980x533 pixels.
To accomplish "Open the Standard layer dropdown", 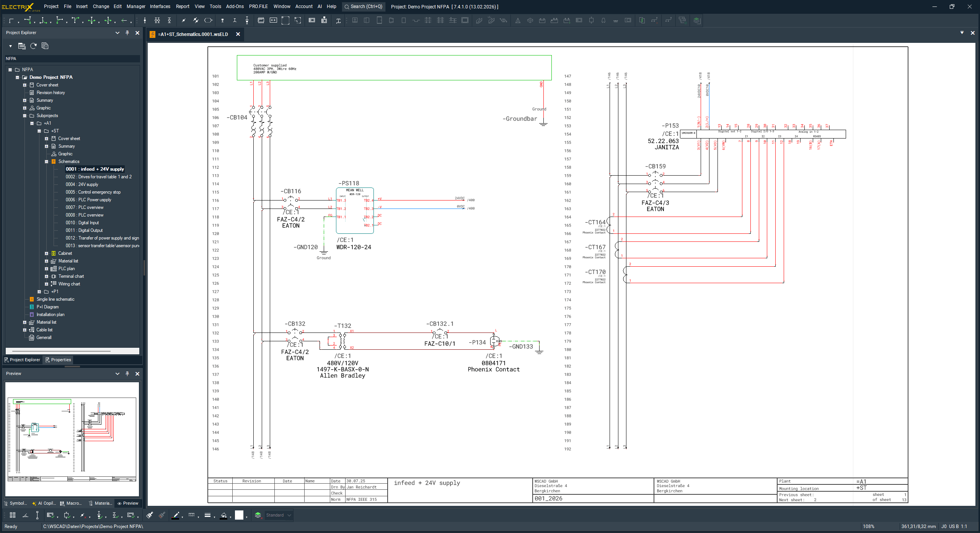I will point(289,515).
